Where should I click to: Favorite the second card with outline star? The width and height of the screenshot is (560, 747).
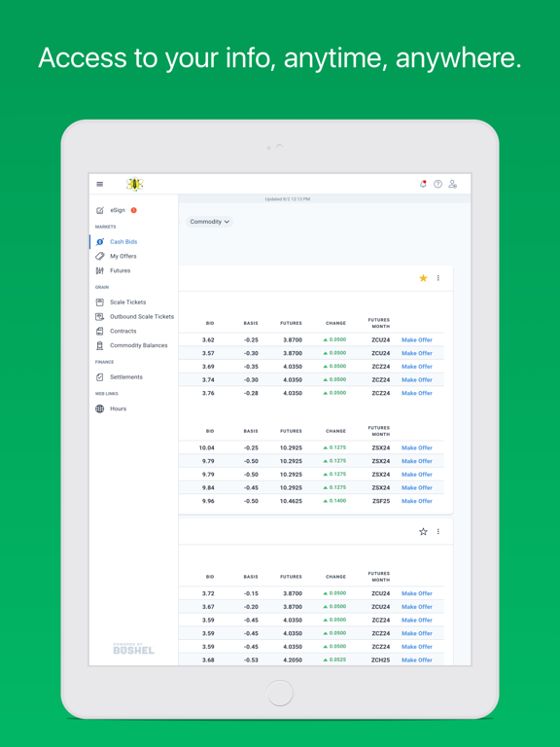point(423,532)
